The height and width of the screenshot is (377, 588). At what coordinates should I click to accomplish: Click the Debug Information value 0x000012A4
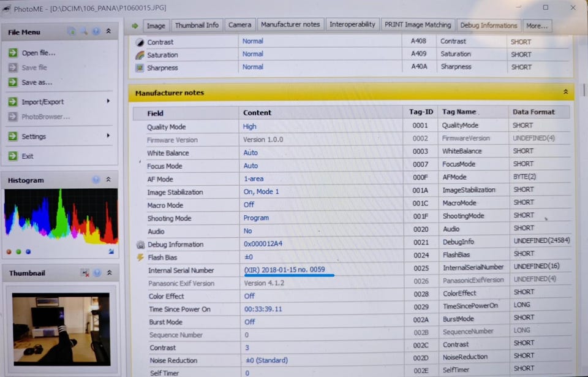pyautogui.click(x=263, y=244)
